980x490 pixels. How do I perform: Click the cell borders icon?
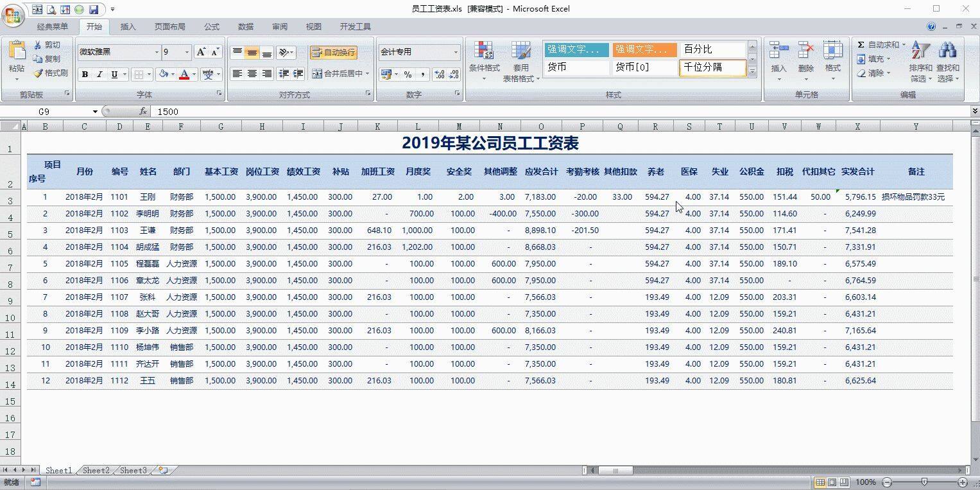tap(138, 74)
